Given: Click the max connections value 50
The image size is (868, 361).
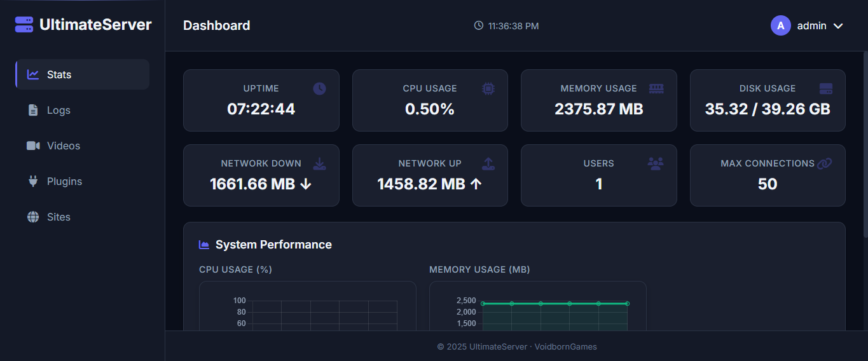Looking at the screenshot, I should (768, 184).
